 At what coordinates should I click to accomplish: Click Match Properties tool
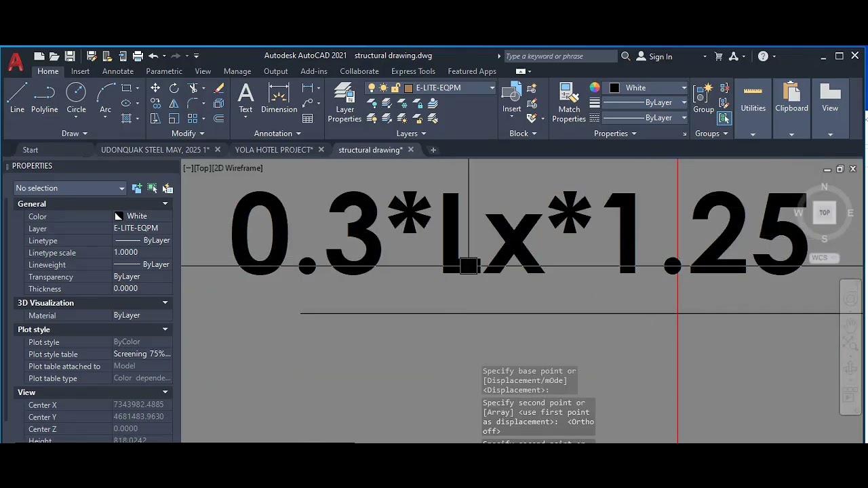click(x=569, y=103)
